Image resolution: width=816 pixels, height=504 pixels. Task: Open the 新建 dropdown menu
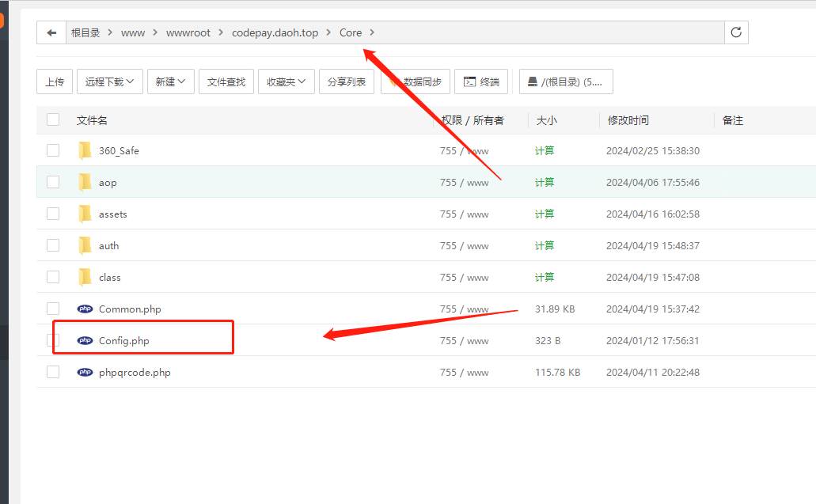[x=170, y=81]
